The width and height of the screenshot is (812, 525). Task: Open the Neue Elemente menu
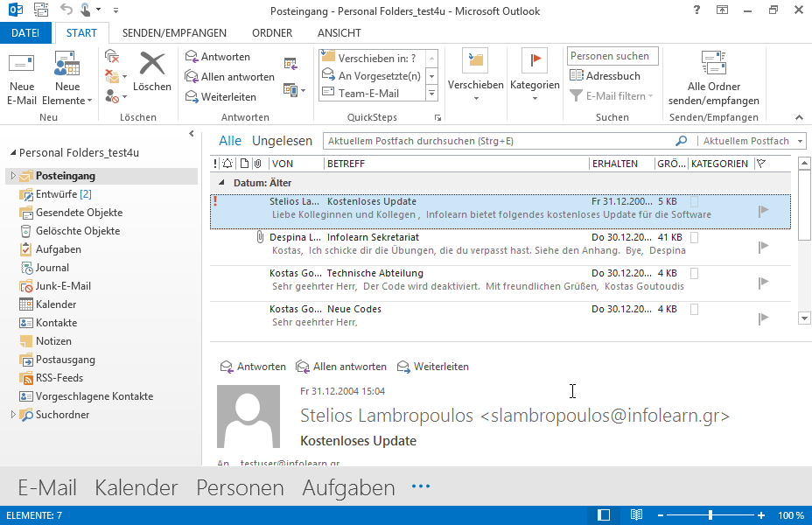click(x=66, y=78)
